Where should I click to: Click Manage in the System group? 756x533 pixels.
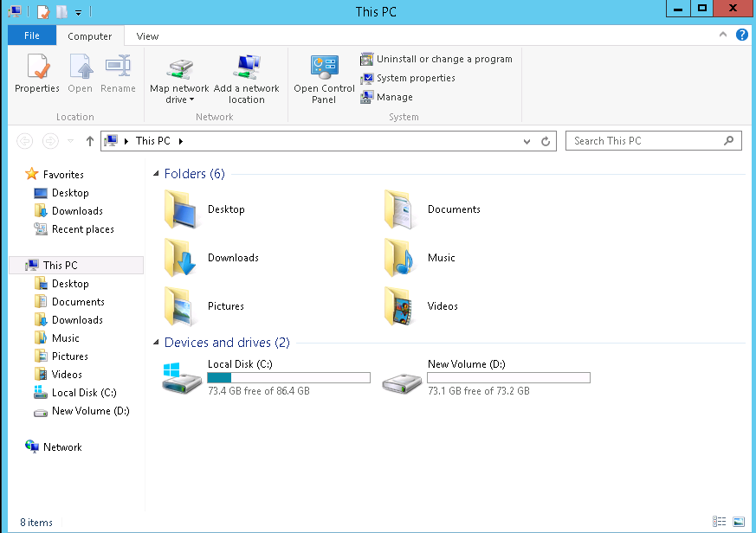point(387,98)
